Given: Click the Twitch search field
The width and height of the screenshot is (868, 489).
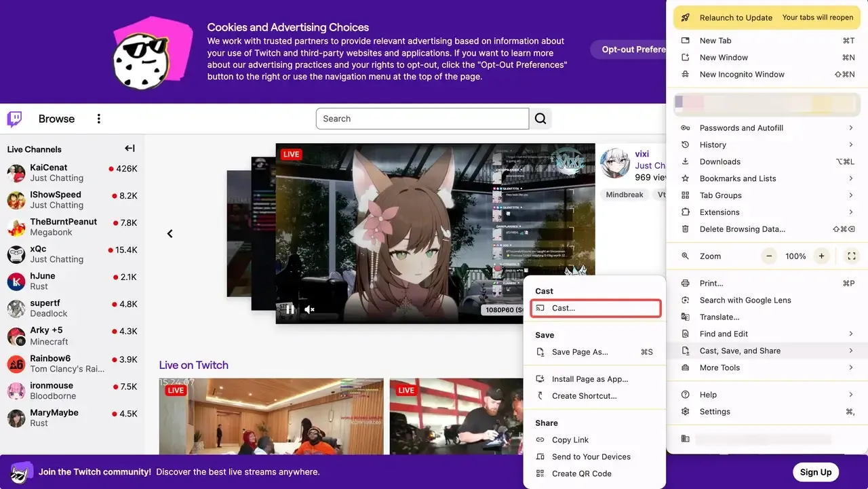Looking at the screenshot, I should [422, 119].
